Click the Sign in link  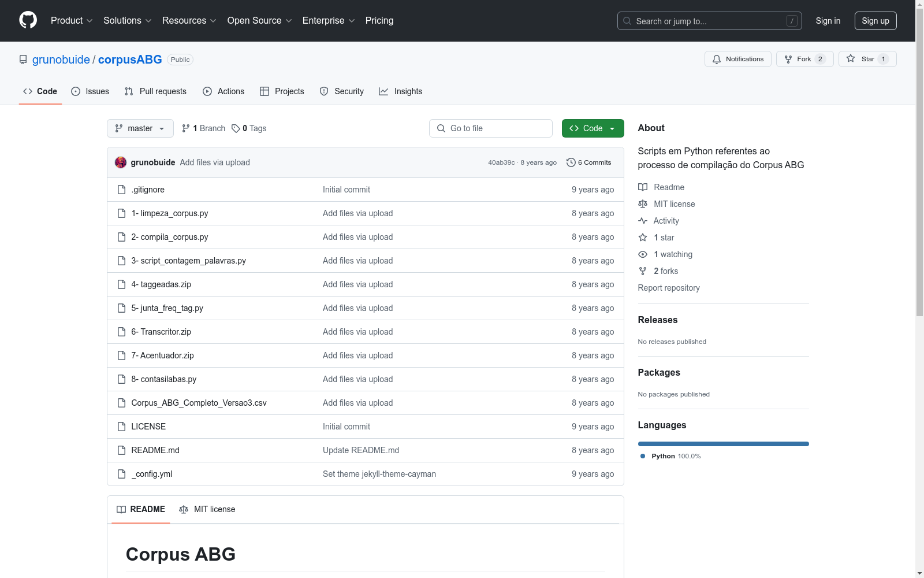click(x=828, y=21)
